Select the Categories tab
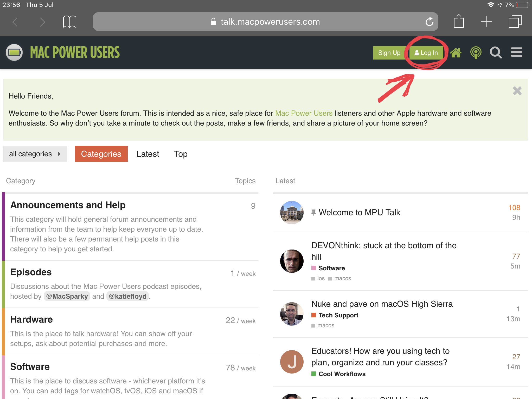 pos(101,154)
